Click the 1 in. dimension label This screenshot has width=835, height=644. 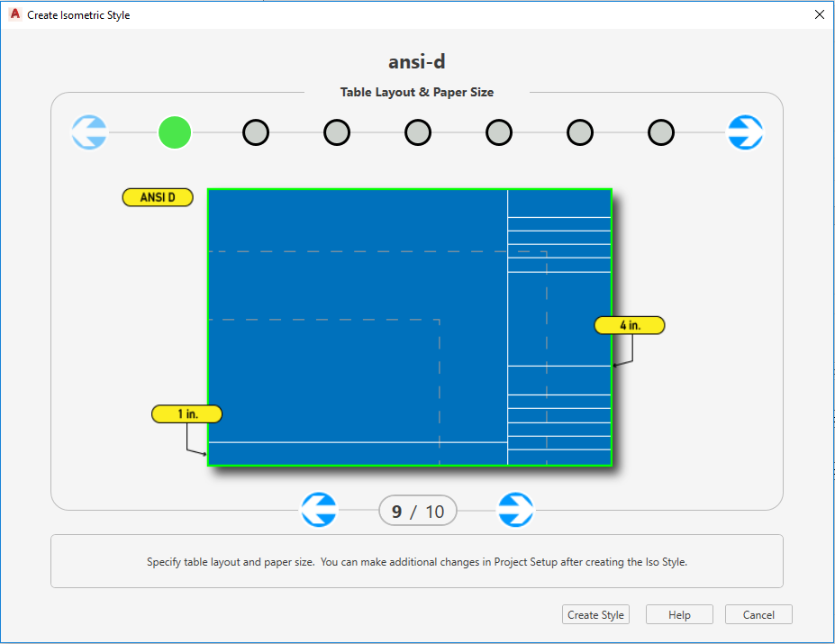(x=187, y=414)
